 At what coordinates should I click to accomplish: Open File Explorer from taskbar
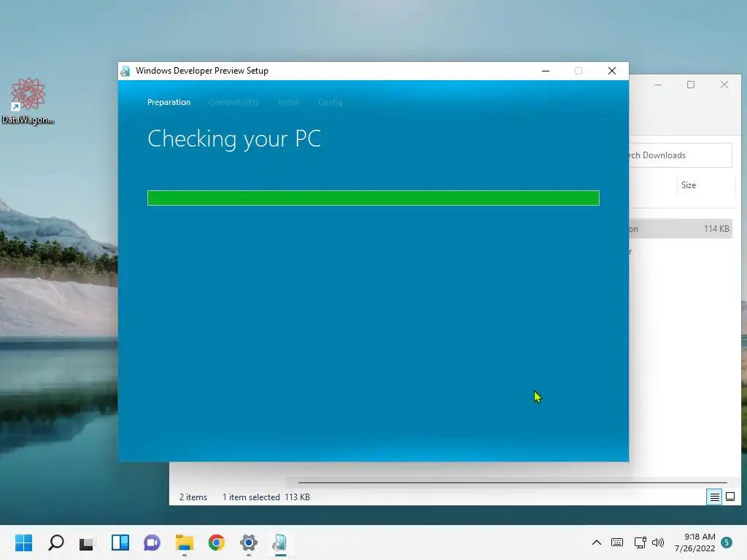(184, 542)
